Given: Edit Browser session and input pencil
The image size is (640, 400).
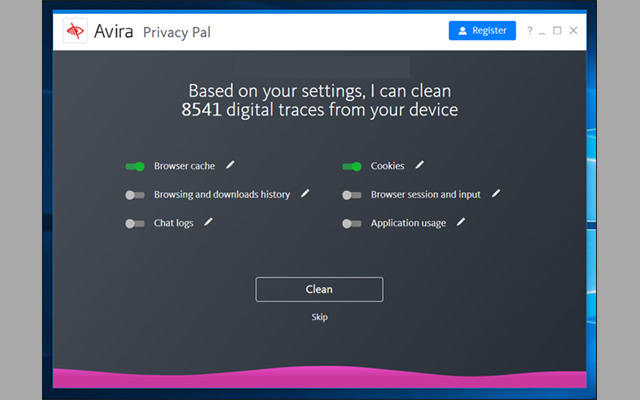Looking at the screenshot, I should [x=496, y=194].
